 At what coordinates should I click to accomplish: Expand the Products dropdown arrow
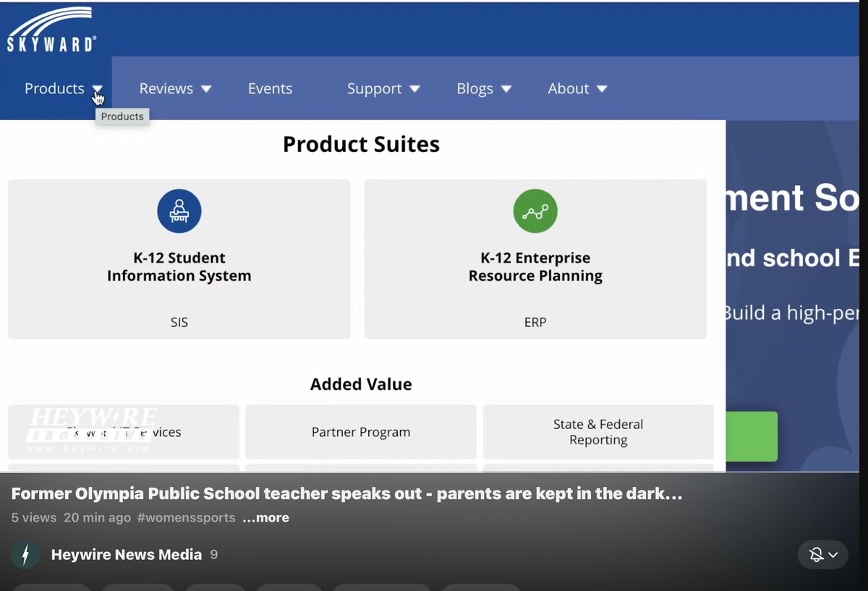pos(98,89)
